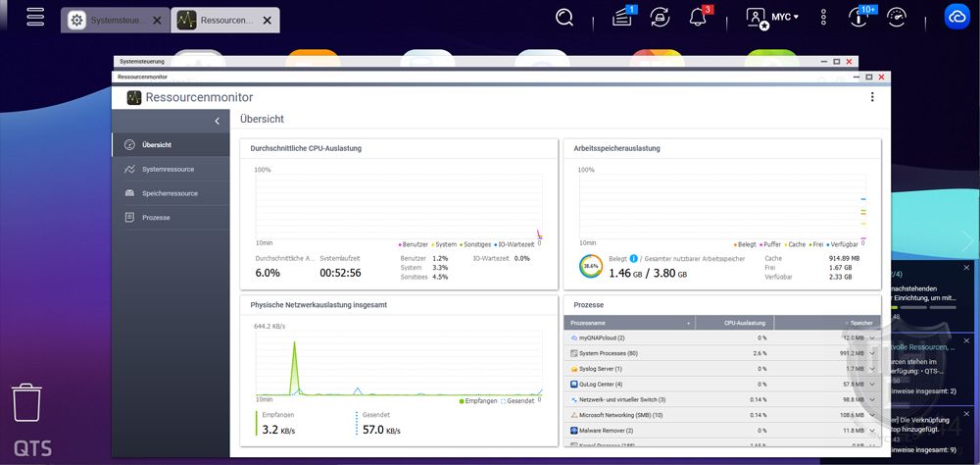
Task: Expand Microsoft Networking (SMB) (10) row
Action: pyautogui.click(x=872, y=415)
